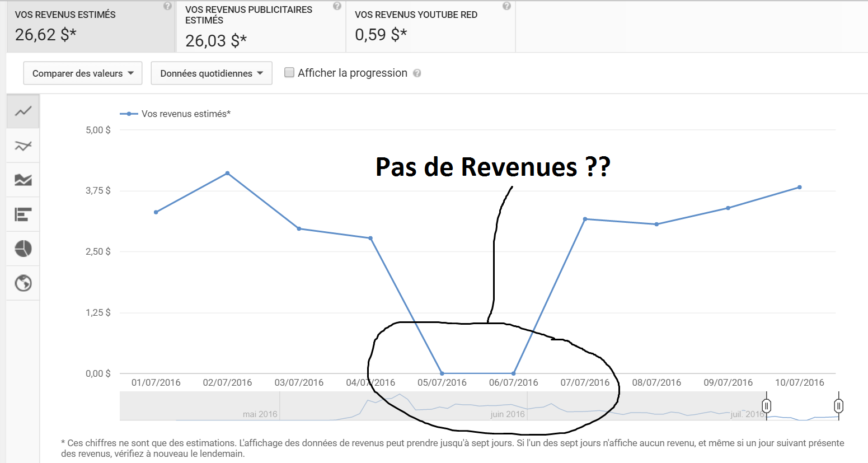Enable the Afficher la progression checkbox
Image resolution: width=868 pixels, height=463 pixels.
pos(289,72)
